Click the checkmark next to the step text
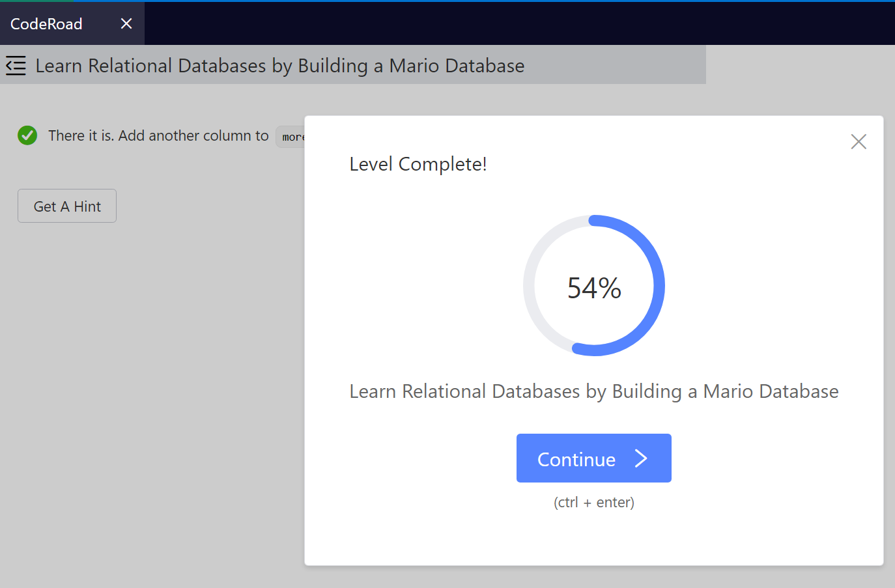Image resolution: width=895 pixels, height=588 pixels. tap(27, 135)
